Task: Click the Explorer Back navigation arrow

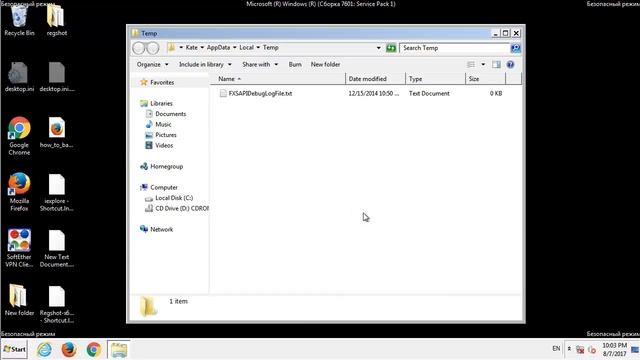Action: tap(139, 48)
